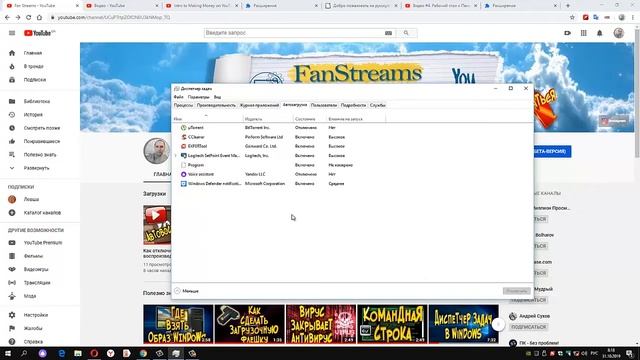Open Полезно знать playlist in sidebar
This screenshot has width=640, height=360.
40,155
